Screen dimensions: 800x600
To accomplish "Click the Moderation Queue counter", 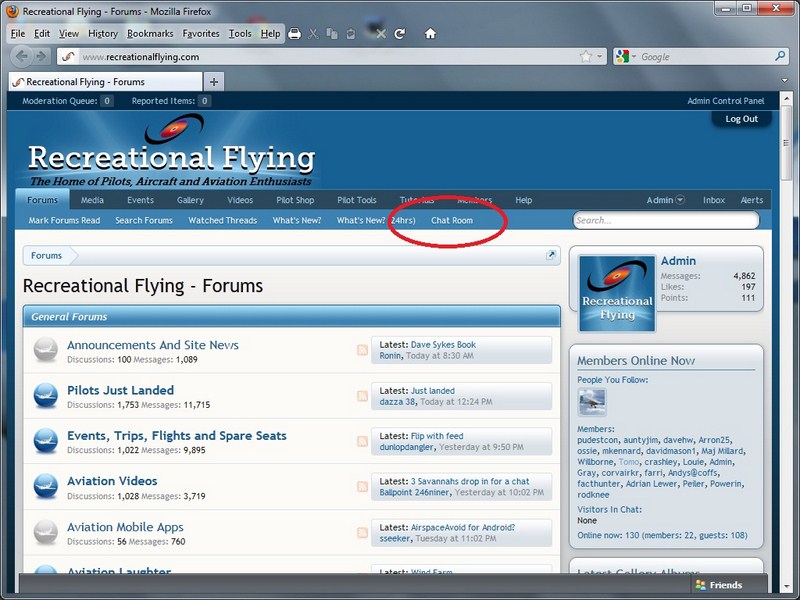I will click(x=107, y=101).
